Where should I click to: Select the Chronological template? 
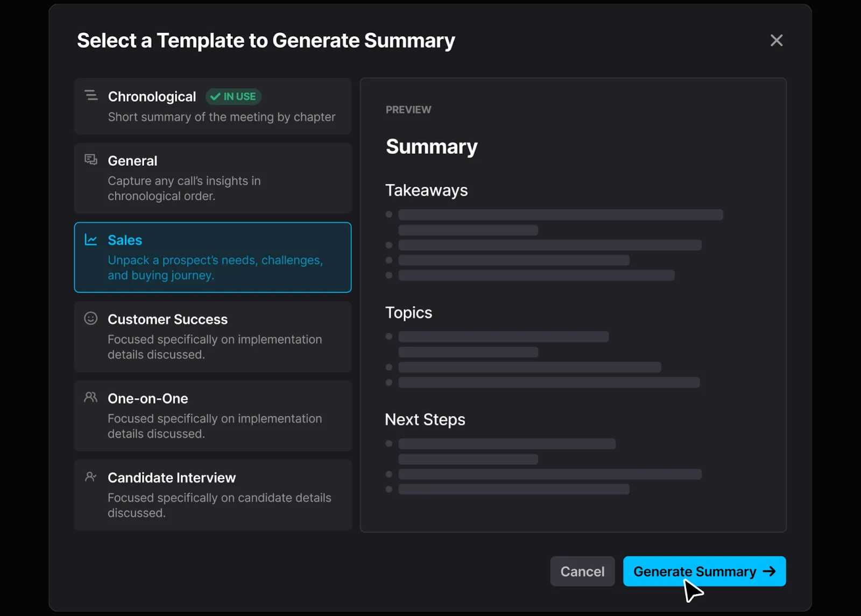213,106
